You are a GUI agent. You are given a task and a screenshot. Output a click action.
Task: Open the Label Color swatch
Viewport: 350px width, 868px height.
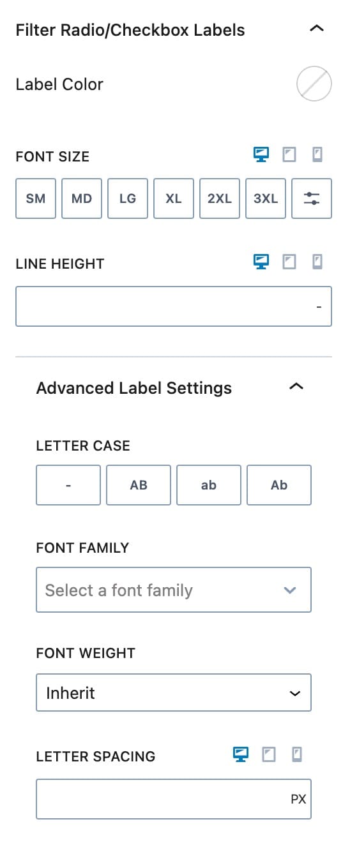[x=314, y=84]
